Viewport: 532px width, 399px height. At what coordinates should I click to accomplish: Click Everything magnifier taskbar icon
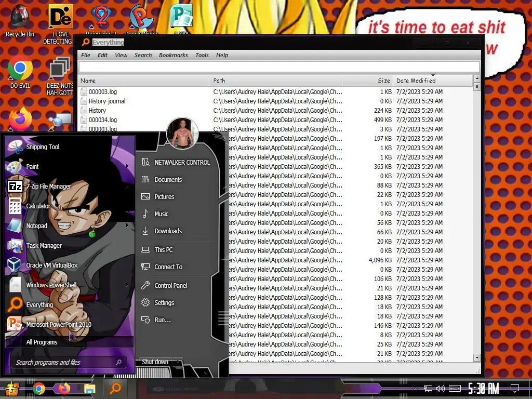coord(115,388)
